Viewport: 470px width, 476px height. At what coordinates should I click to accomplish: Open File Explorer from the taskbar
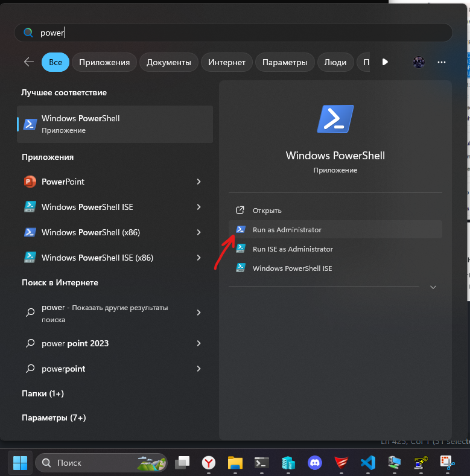235,463
